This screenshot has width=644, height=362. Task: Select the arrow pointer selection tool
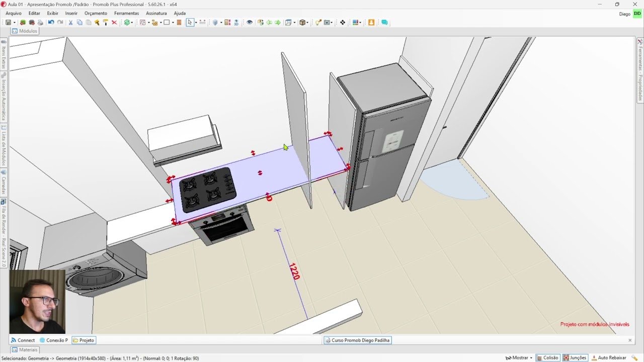click(x=190, y=22)
